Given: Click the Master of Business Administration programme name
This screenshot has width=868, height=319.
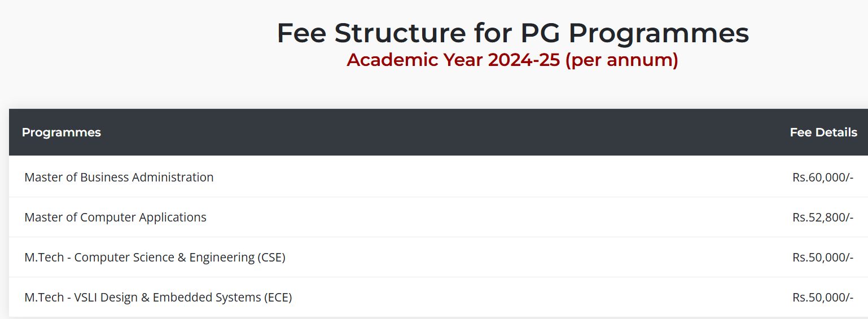Looking at the screenshot, I should point(119,177).
